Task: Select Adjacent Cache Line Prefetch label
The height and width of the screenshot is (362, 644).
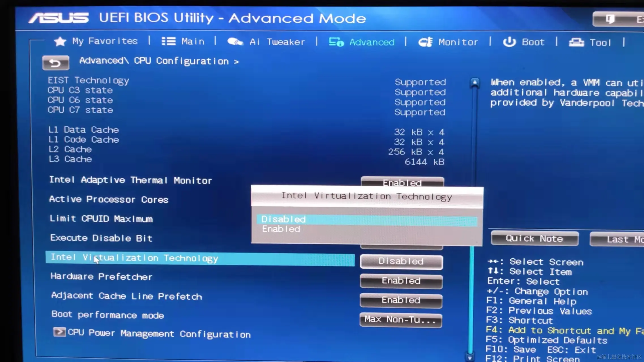Action: [x=127, y=296]
